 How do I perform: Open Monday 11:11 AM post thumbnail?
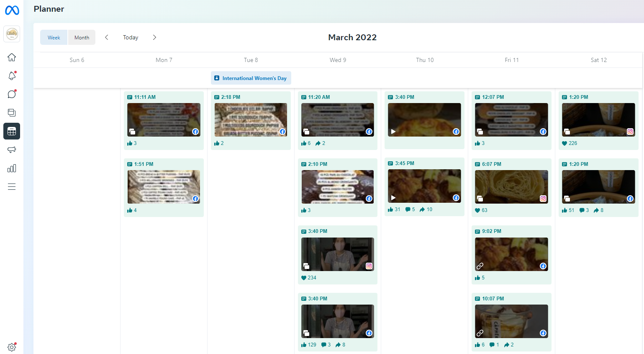(164, 120)
